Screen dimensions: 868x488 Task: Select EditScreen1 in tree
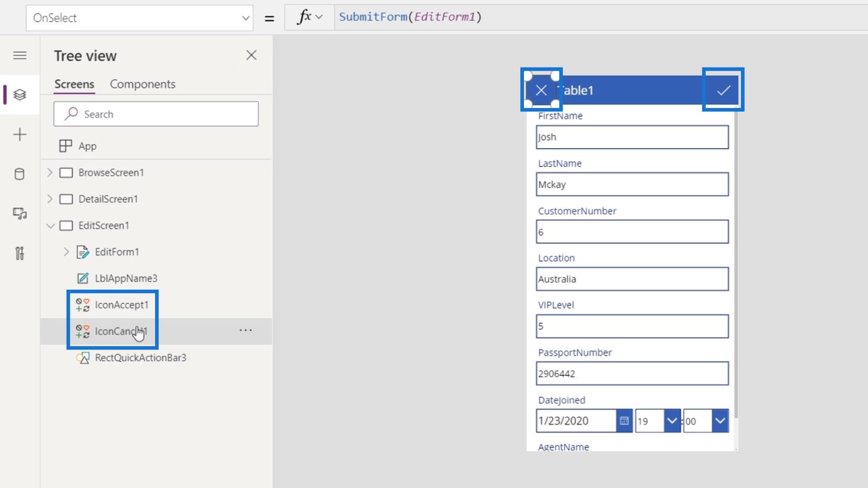(x=103, y=226)
